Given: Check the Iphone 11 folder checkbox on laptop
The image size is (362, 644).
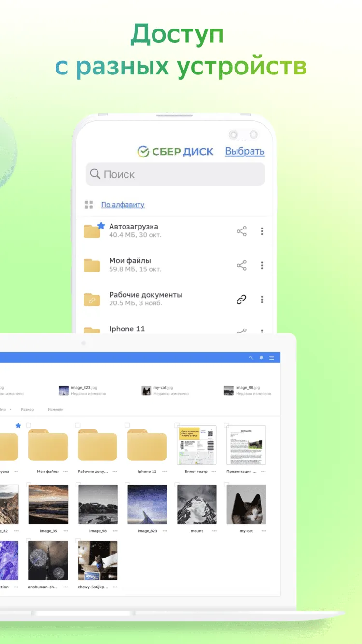Looking at the screenshot, I should click(x=127, y=425).
